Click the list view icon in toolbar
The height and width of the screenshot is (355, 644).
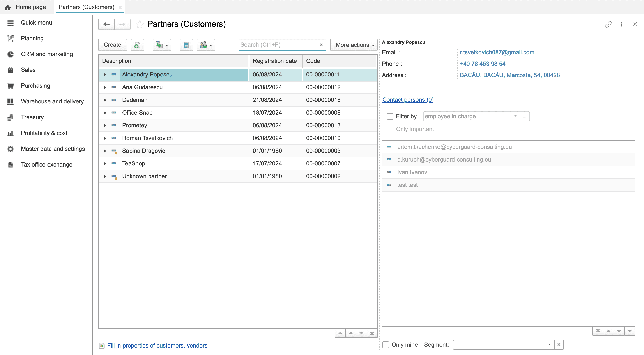point(186,45)
